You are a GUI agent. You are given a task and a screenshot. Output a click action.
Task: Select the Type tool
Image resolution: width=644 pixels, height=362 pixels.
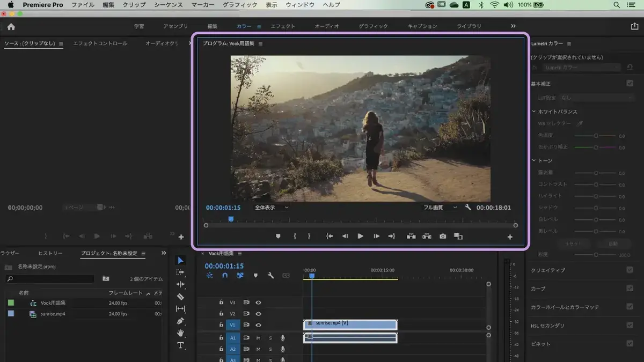pos(180,345)
